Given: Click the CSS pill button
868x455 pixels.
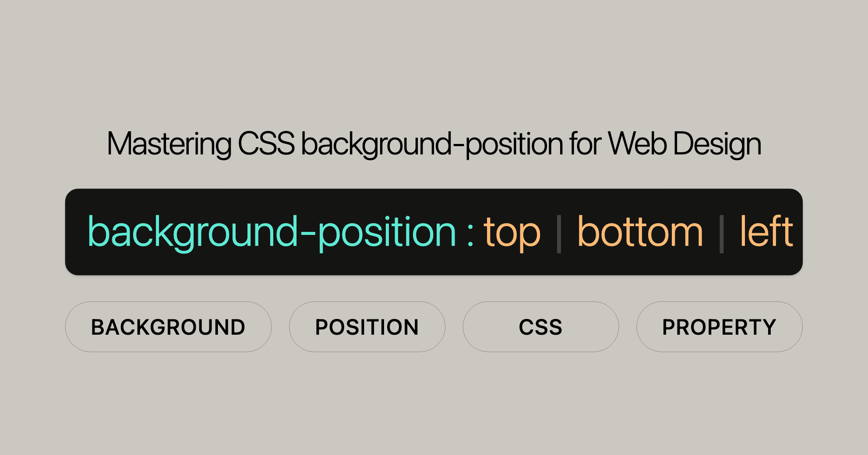Looking at the screenshot, I should pyautogui.click(x=540, y=327).
